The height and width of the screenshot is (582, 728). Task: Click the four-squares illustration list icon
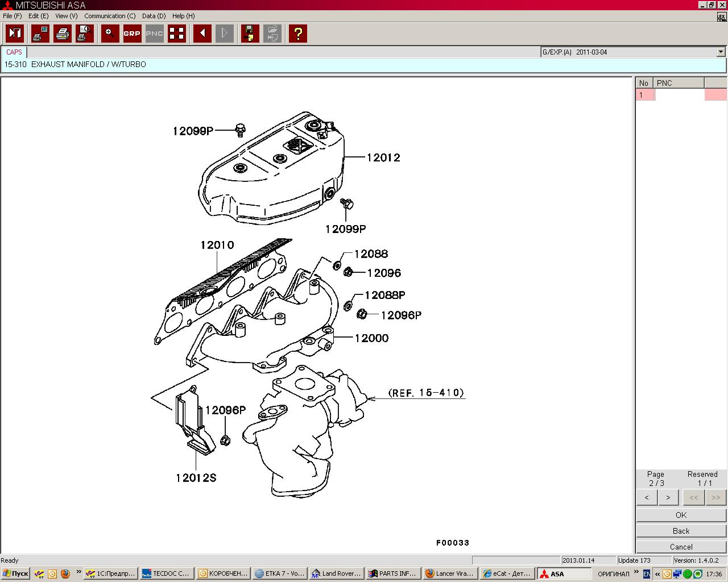coord(177,34)
